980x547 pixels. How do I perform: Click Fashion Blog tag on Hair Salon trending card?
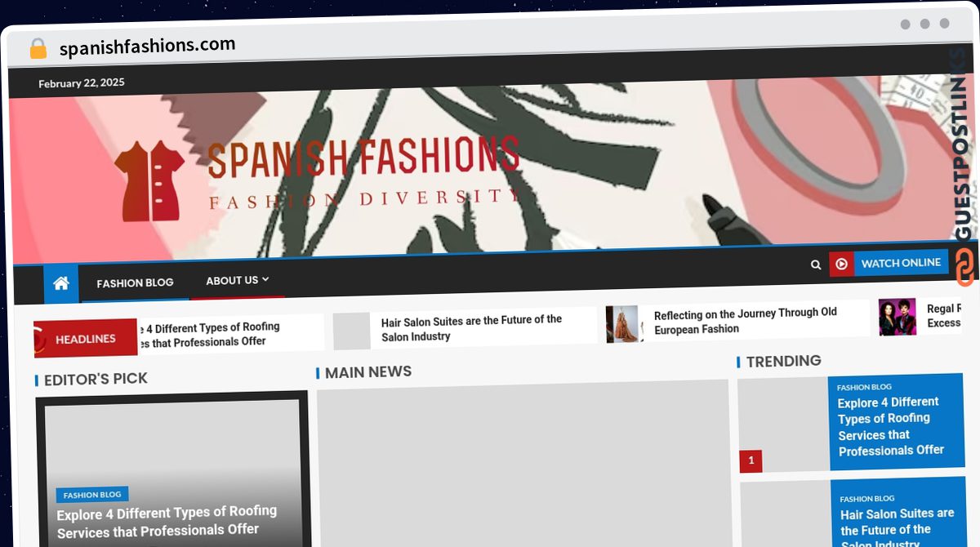(867, 498)
